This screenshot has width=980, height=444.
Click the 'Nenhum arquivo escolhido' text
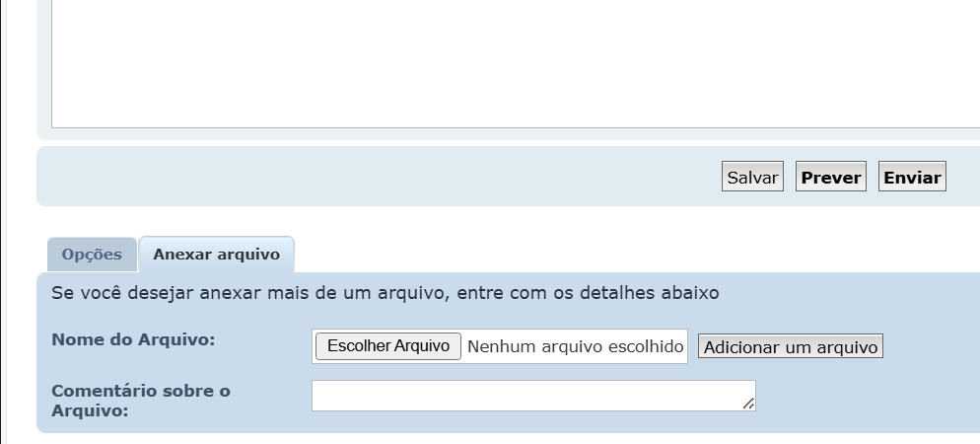pos(576,346)
